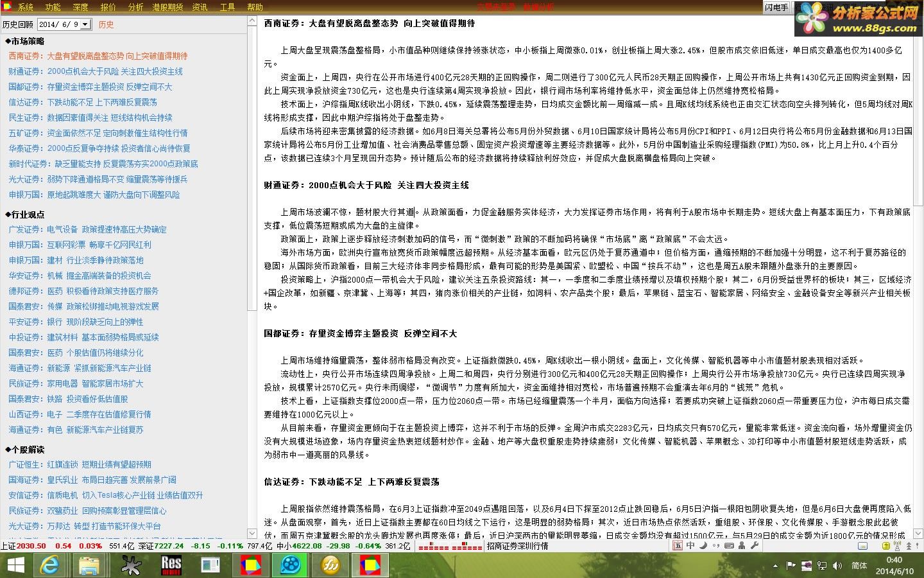Open 民族证券 家用电器 article

(76, 383)
